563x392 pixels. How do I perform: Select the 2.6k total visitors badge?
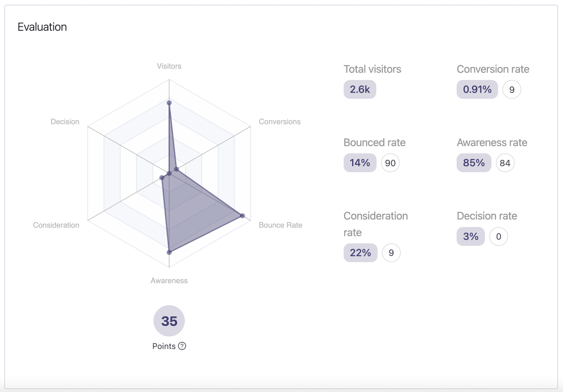click(360, 89)
